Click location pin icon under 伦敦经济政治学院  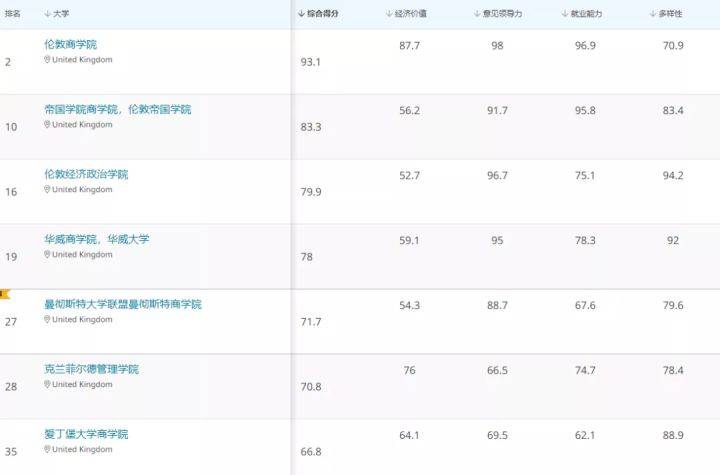(47, 189)
